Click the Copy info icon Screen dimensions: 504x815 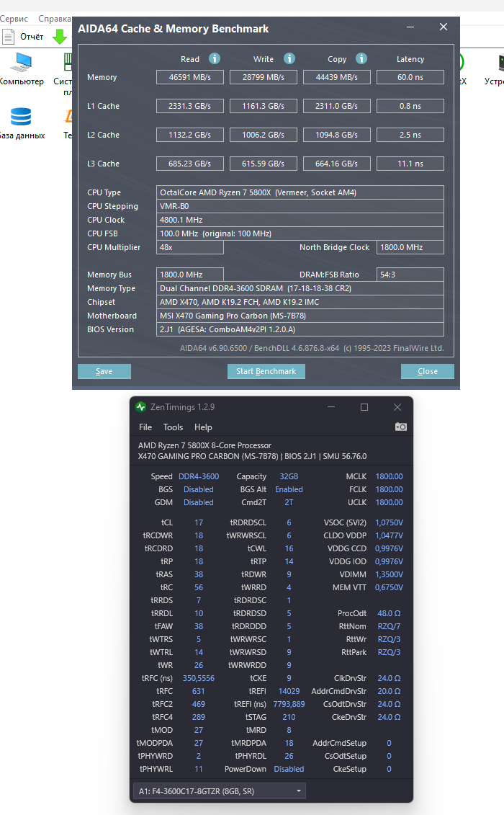click(361, 58)
